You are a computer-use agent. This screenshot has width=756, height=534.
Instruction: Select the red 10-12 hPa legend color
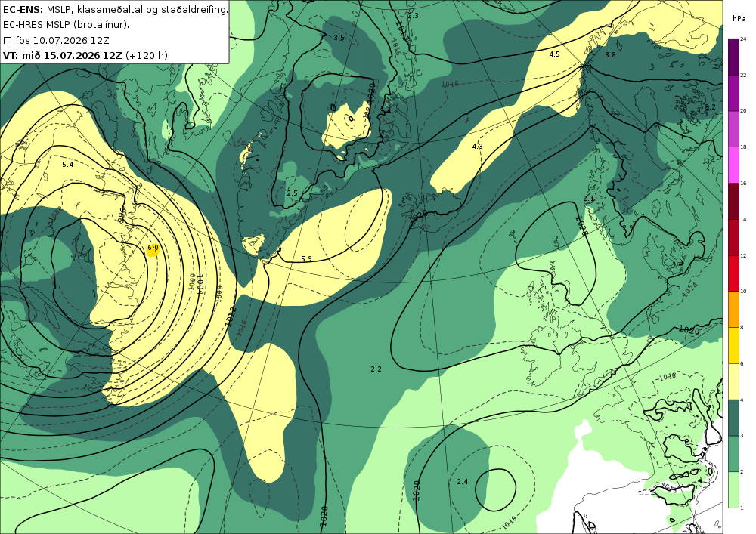pyautogui.click(x=733, y=273)
